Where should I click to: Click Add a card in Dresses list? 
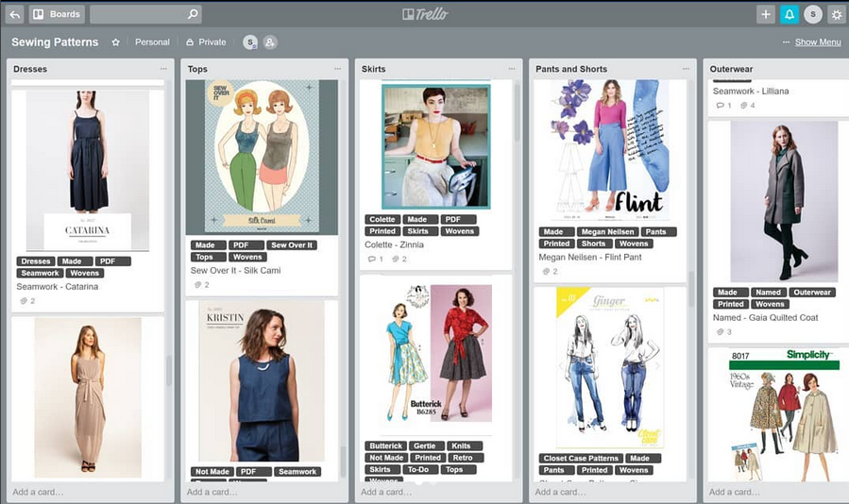(x=38, y=492)
